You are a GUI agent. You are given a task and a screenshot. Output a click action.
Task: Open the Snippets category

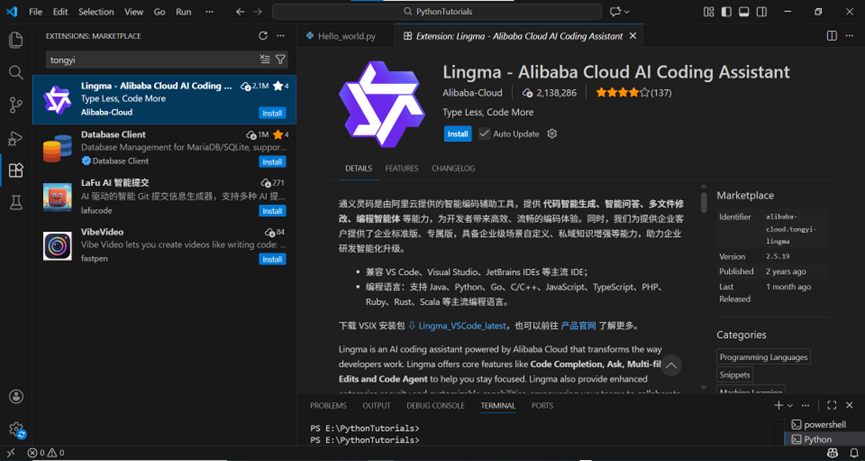click(735, 375)
